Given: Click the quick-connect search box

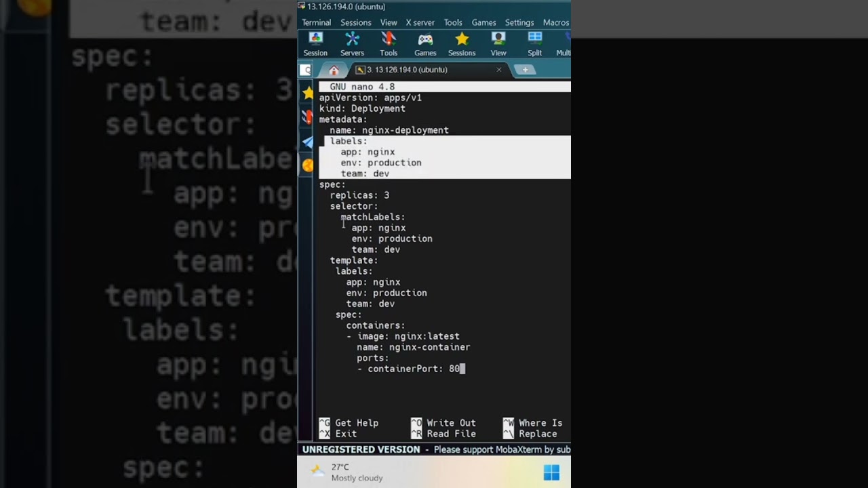Looking at the screenshot, I should (305, 70).
